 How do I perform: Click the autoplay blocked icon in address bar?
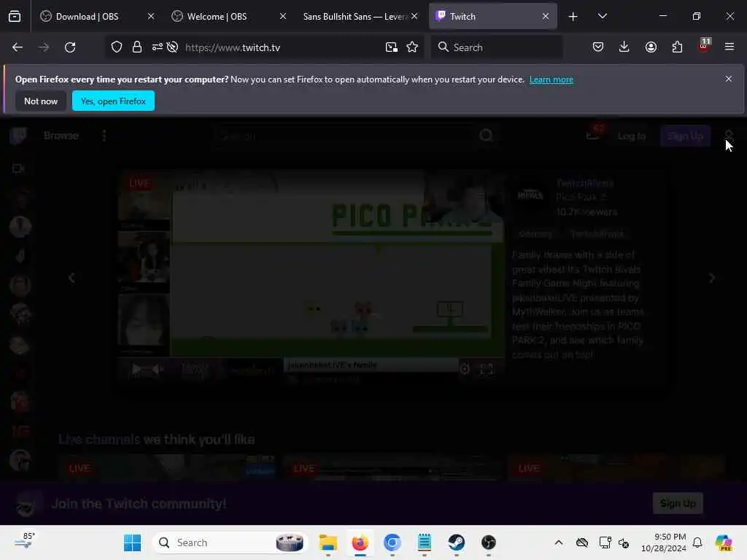coord(172,47)
